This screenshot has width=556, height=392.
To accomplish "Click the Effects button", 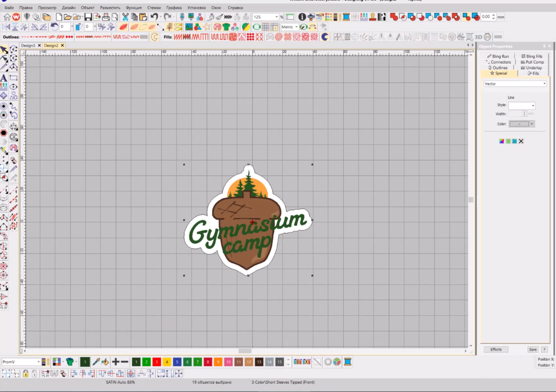I will coord(496,349).
